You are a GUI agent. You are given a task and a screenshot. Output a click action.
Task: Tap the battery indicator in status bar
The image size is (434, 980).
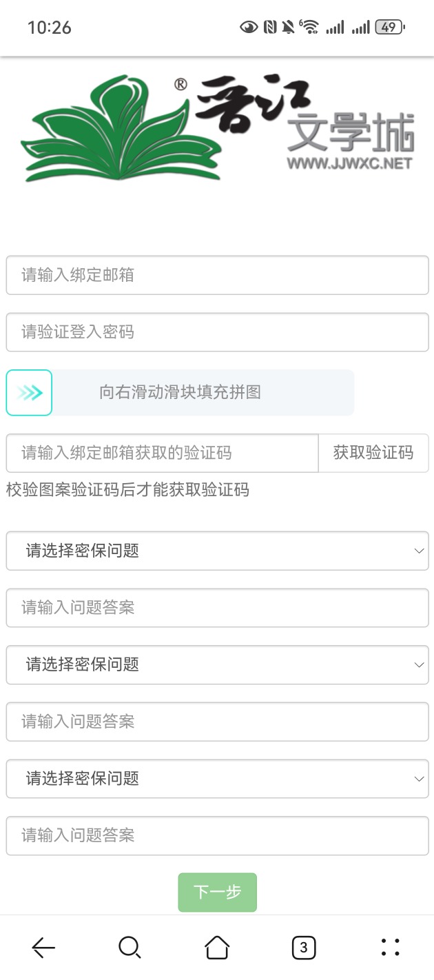(x=389, y=28)
